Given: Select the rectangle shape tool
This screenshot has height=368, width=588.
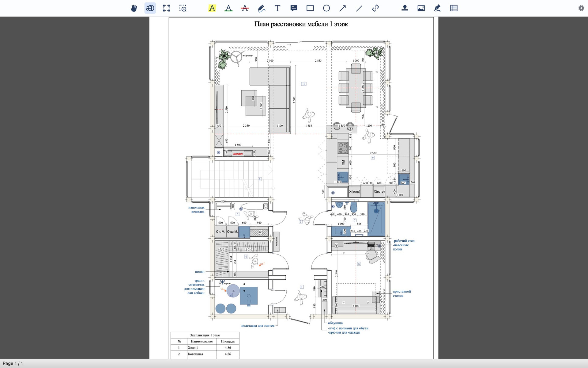Looking at the screenshot, I should (x=310, y=8).
